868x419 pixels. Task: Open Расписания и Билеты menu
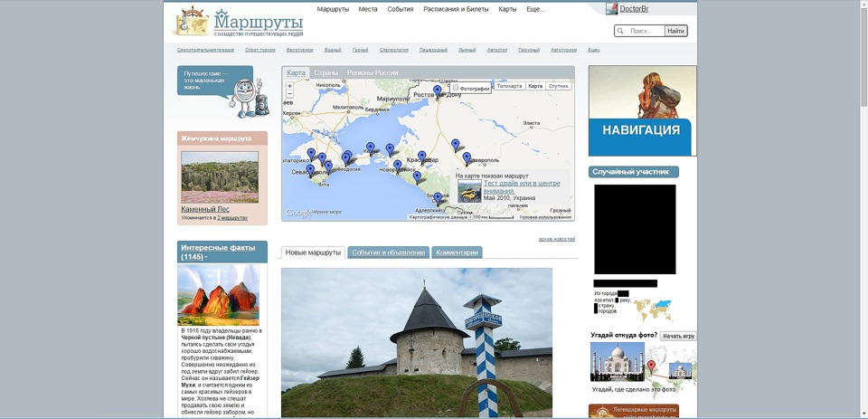pyautogui.click(x=456, y=9)
